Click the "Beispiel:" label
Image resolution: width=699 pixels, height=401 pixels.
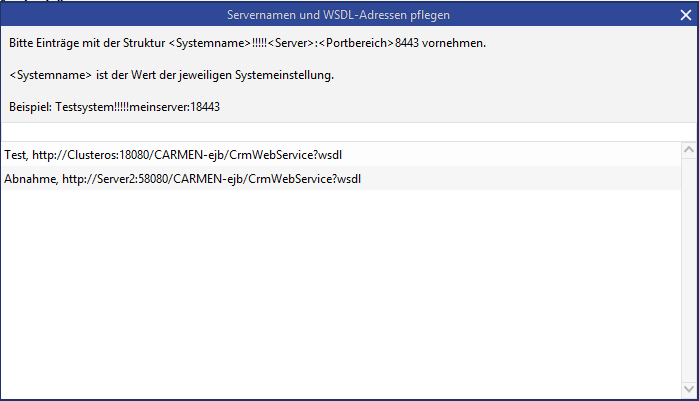click(29, 106)
